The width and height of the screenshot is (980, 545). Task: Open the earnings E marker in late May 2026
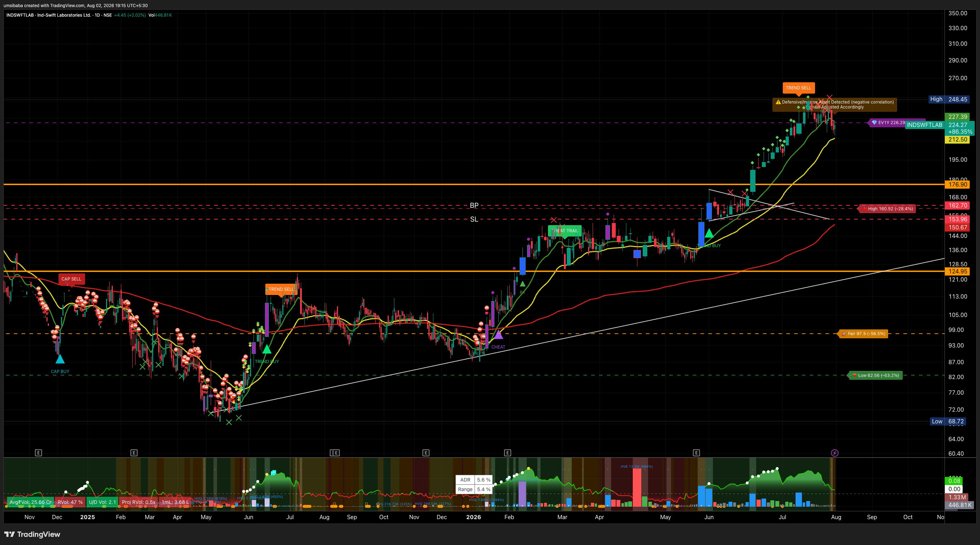point(696,452)
